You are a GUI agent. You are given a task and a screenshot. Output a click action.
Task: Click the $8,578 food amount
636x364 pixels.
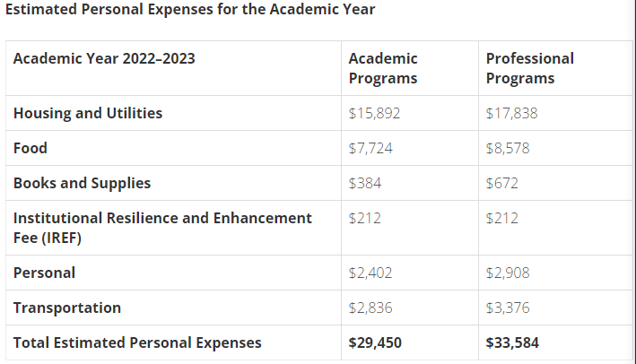pos(508,149)
